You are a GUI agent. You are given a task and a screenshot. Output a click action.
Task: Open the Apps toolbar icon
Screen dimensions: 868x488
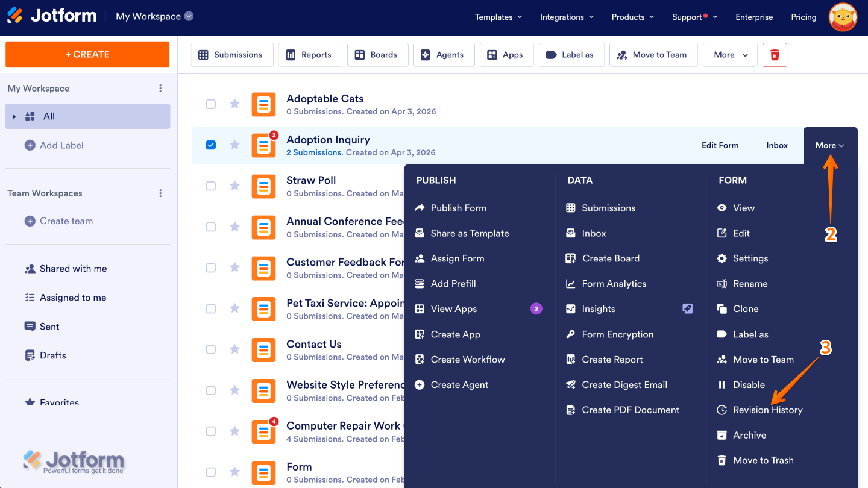point(506,54)
